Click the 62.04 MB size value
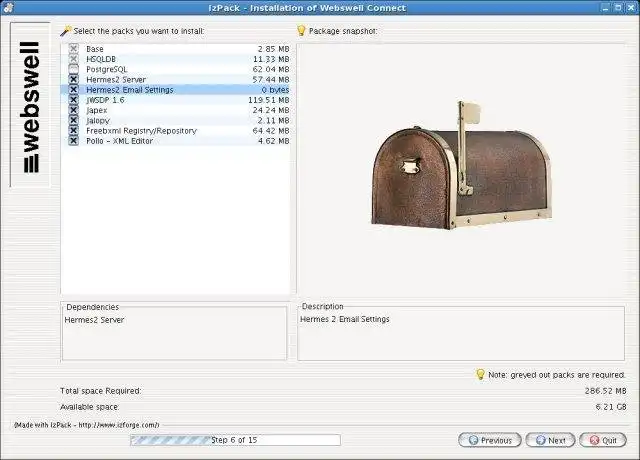Image resolution: width=640 pixels, height=460 pixels. pos(271,69)
